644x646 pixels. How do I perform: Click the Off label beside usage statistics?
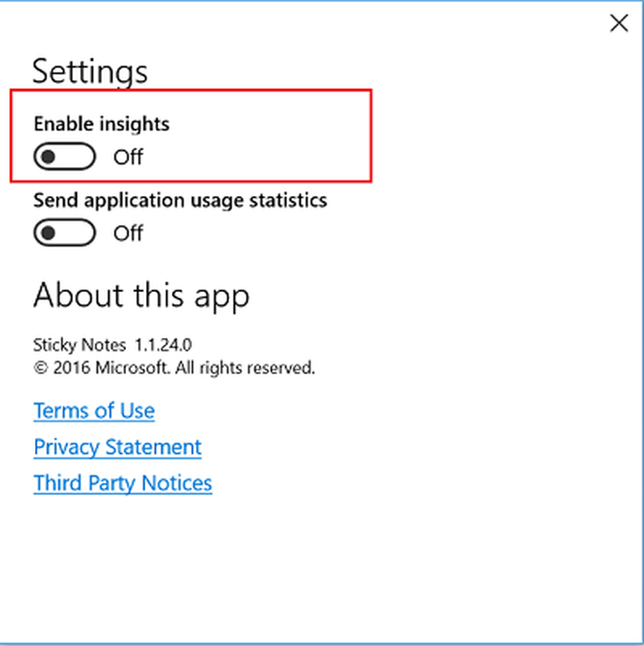point(128,233)
